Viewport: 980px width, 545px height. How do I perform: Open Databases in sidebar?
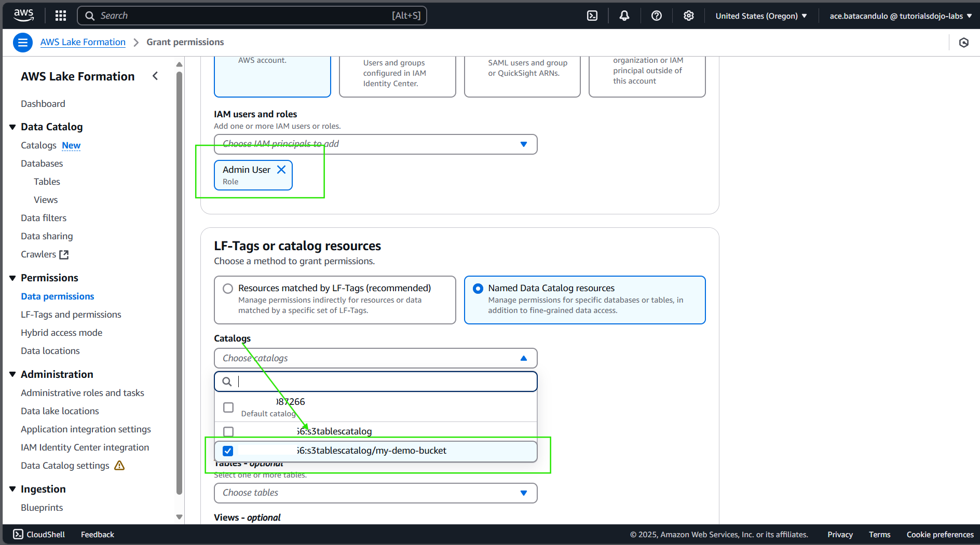[x=42, y=163]
